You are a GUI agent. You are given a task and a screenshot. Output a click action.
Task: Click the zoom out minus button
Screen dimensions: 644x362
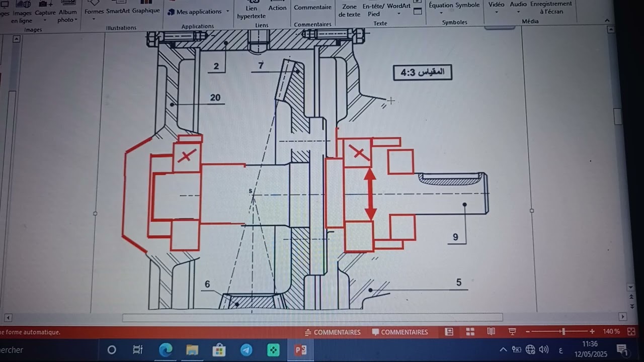coord(528,332)
